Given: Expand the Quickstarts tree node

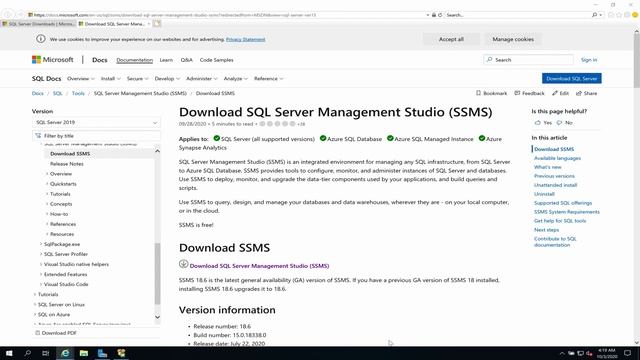Looking at the screenshot, I should point(47,184).
